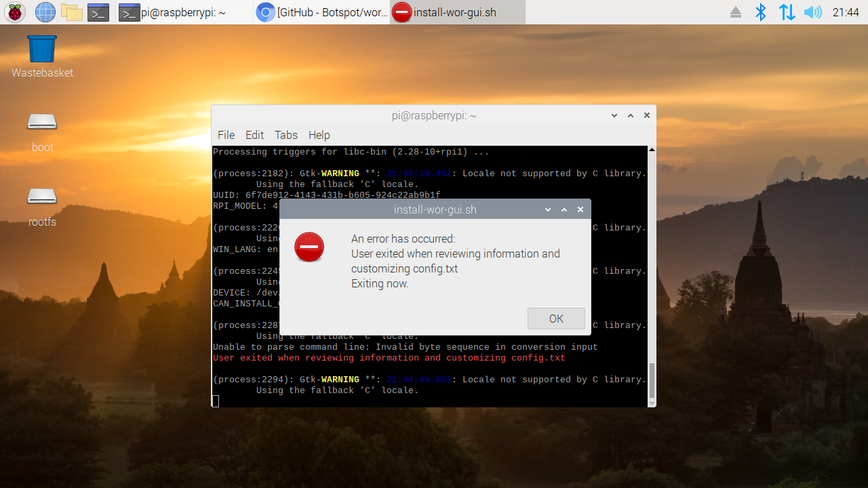This screenshot has height=488, width=868.
Task: Click the terminal scrollbar down arrow
Action: pos(651,404)
